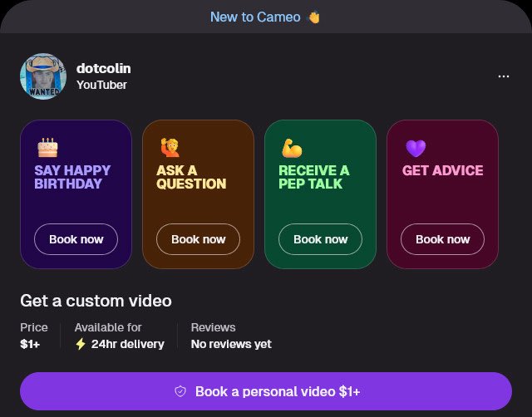
Task: Book now under Say Happy Birthday
Action: pos(76,239)
